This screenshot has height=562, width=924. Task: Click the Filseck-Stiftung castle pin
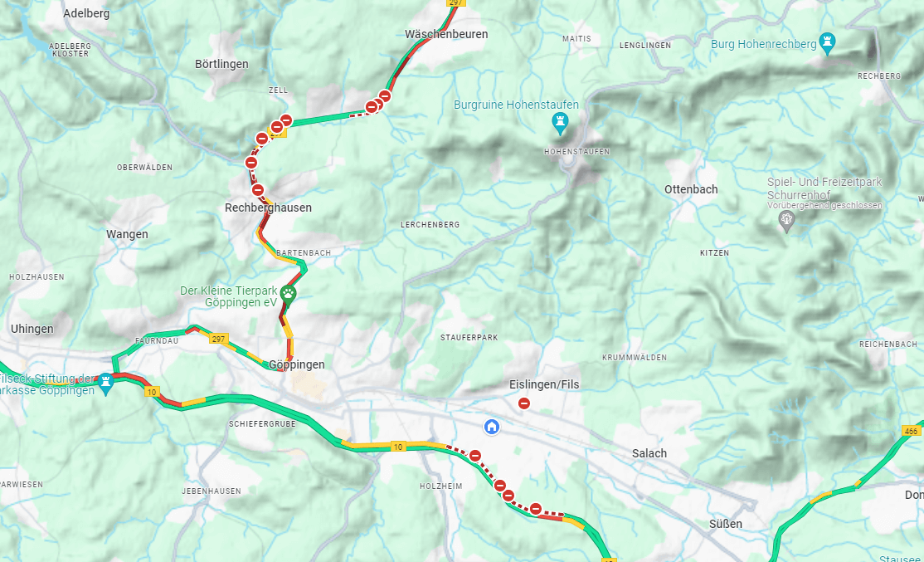click(105, 383)
